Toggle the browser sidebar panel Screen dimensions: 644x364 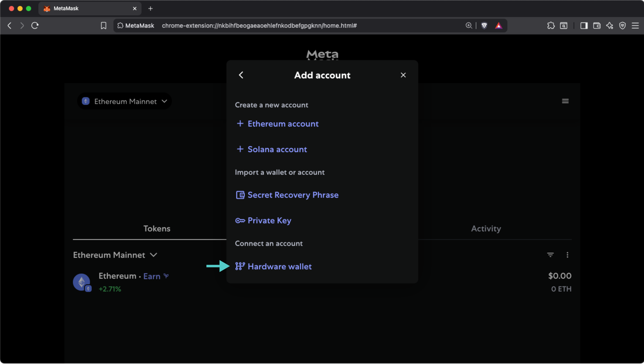point(584,26)
